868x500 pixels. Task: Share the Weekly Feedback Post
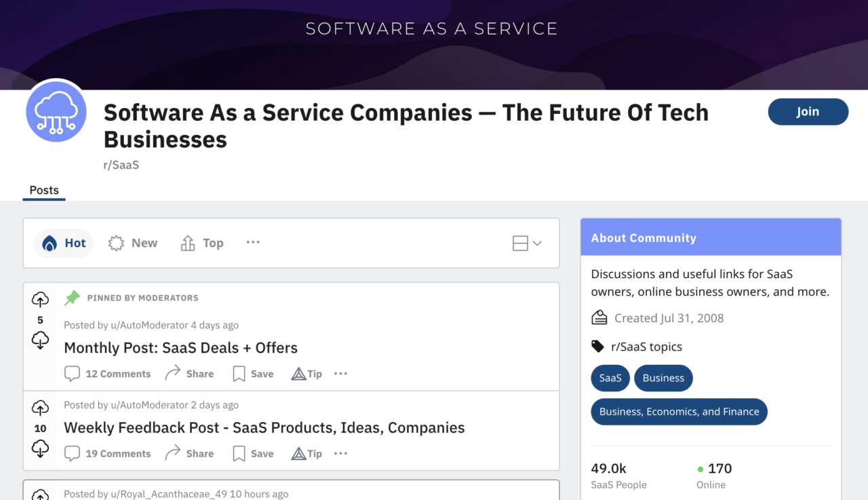point(189,454)
